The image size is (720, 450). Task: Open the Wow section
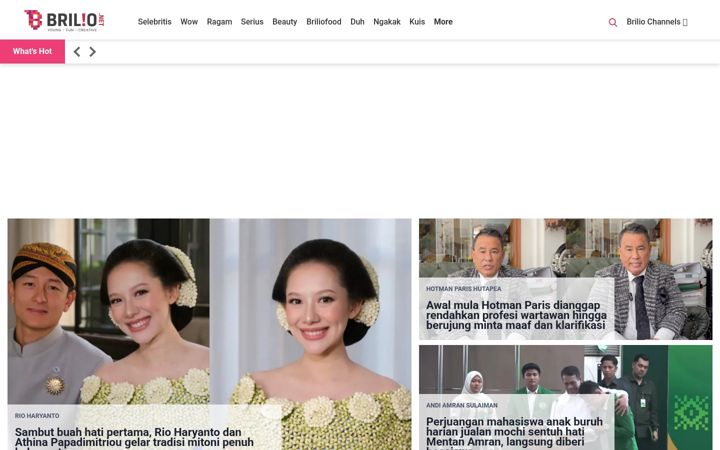(189, 22)
